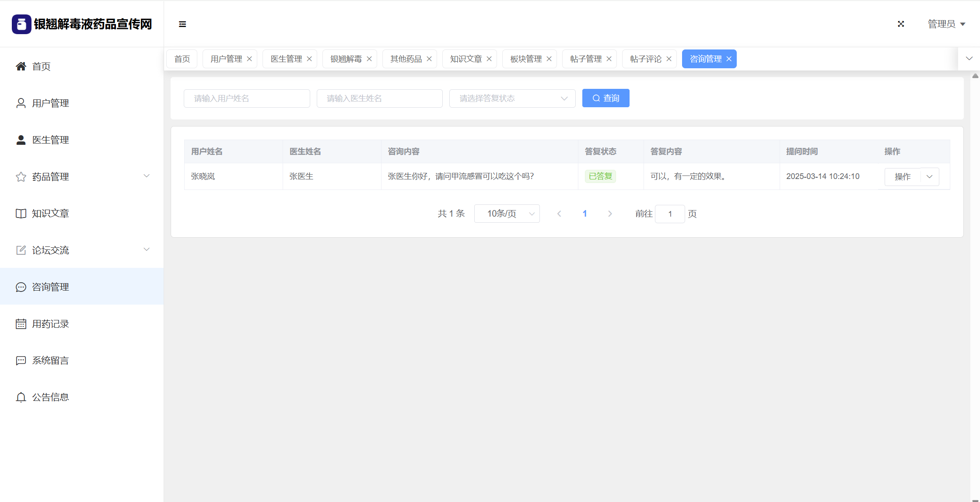Viewport: 980px width, 502px height.
Task: Open the 10条/页 page size dropdown
Action: [507, 214]
